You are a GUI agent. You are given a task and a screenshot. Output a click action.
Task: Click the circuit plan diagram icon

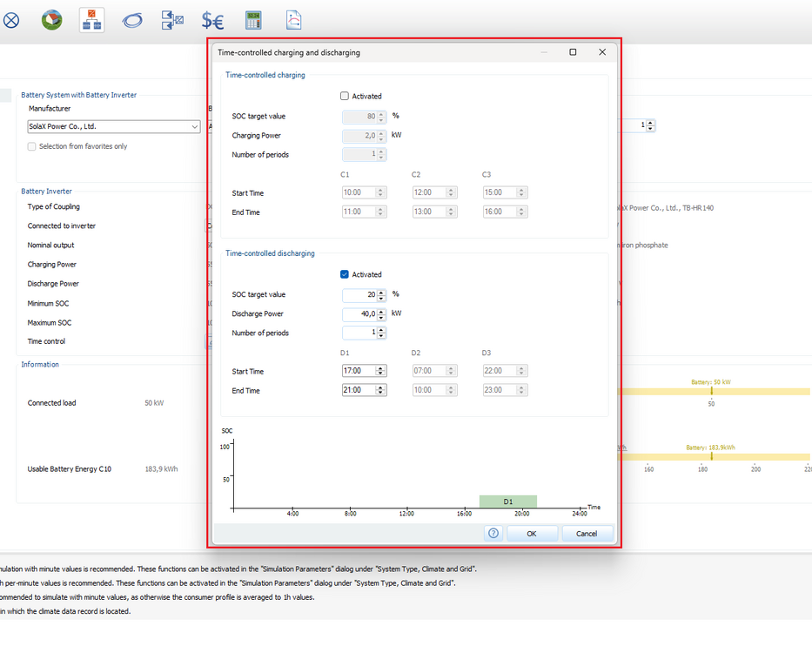point(172,19)
